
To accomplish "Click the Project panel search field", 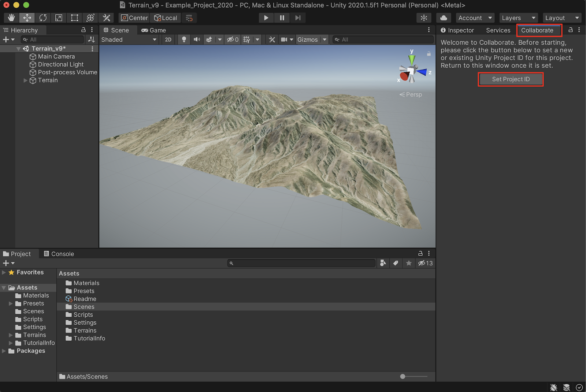I will coord(302,263).
